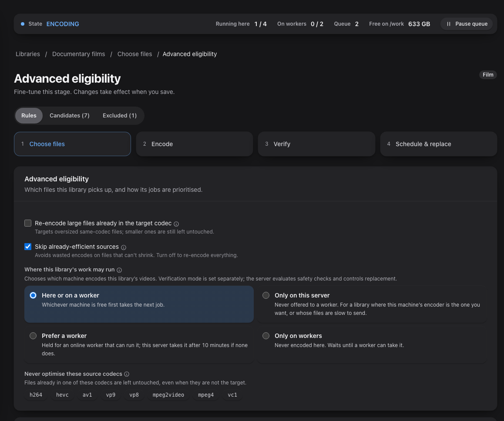Click 'Targets oversized same-codec files' hint text
Screen dimensions: 504x421
[x=124, y=232]
